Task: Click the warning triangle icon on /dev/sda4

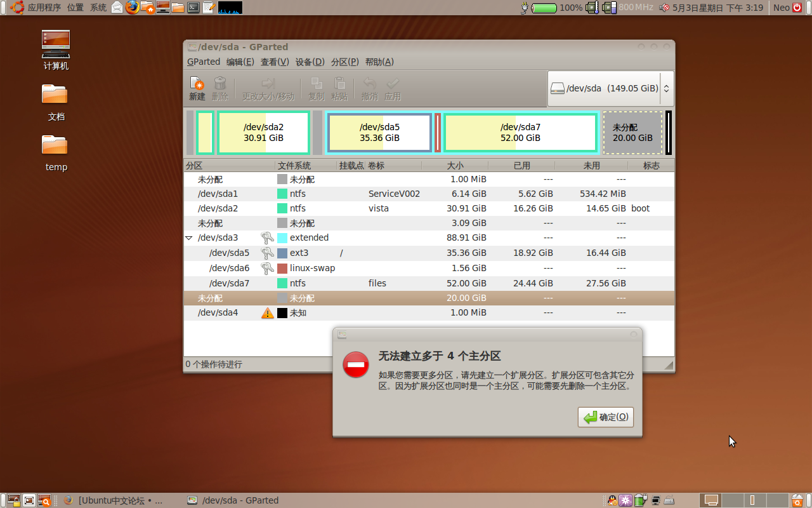Action: [x=267, y=313]
